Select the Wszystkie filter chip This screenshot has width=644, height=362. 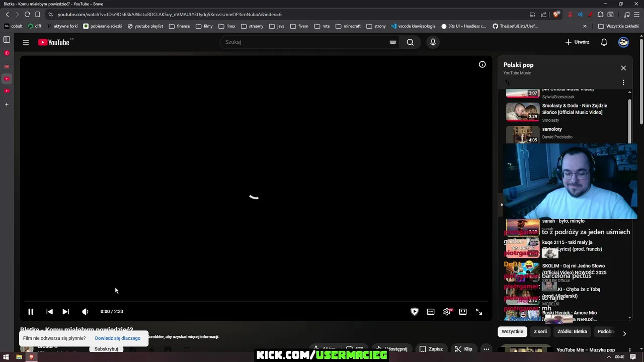pos(512,332)
